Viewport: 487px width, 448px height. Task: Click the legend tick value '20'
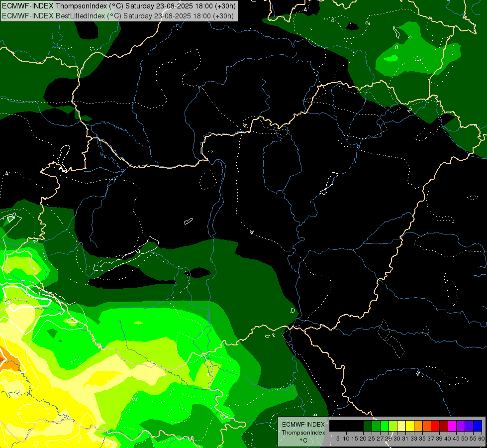(x=363, y=439)
